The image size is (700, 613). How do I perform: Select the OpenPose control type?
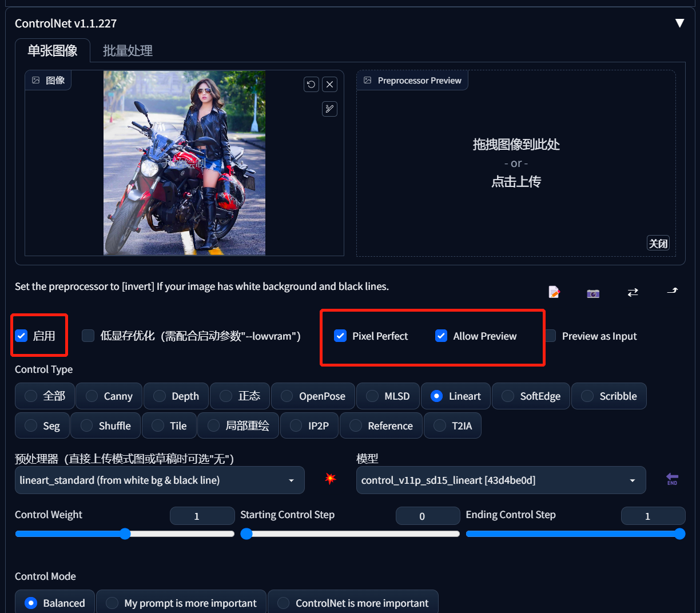(313, 396)
